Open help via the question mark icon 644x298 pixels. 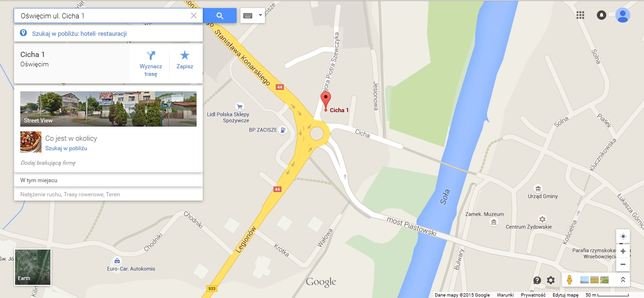point(537,280)
